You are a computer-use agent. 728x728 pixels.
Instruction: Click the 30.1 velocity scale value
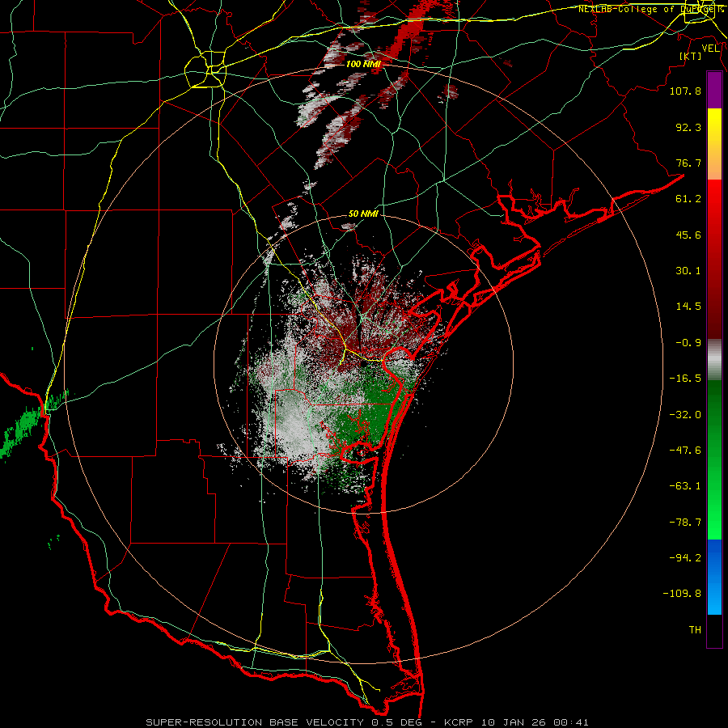point(688,271)
